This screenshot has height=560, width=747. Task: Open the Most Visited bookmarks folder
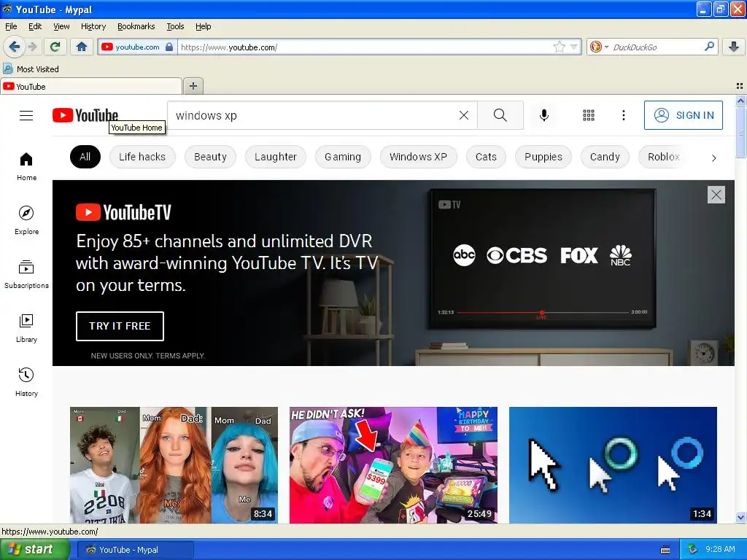pyautogui.click(x=31, y=69)
